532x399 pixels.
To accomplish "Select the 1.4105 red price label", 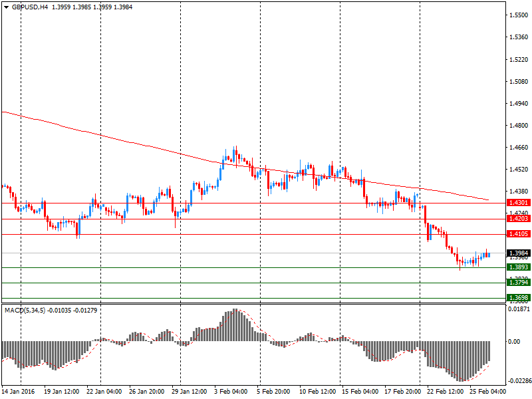I will [519, 234].
